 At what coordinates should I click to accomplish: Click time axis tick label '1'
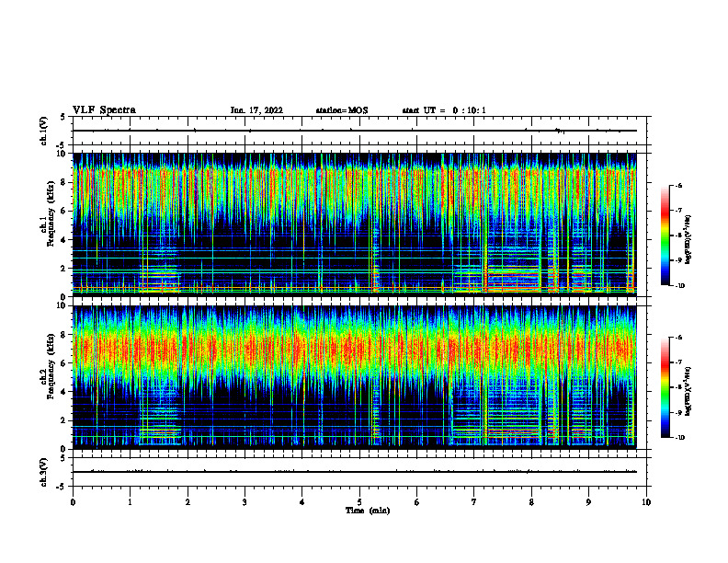coord(130,502)
